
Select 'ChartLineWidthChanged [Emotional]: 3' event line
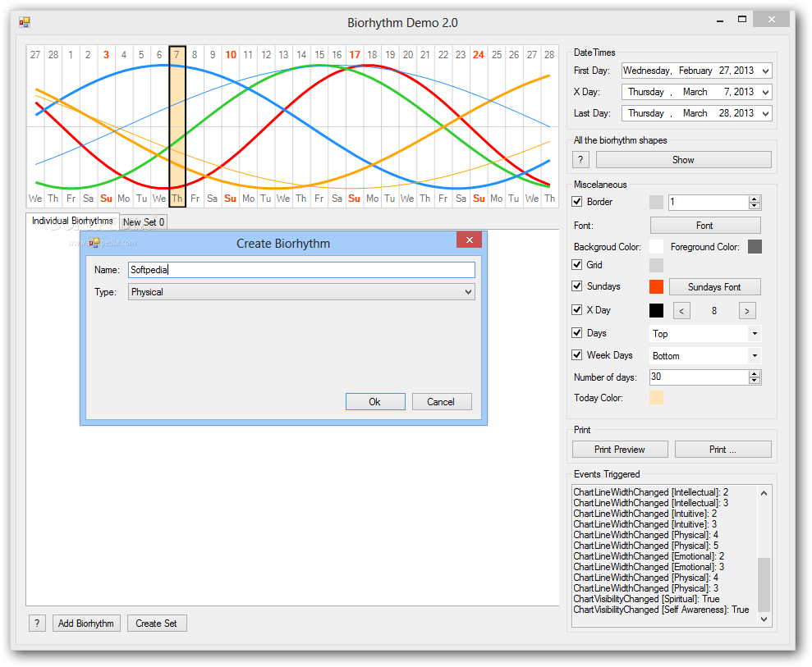[649, 567]
